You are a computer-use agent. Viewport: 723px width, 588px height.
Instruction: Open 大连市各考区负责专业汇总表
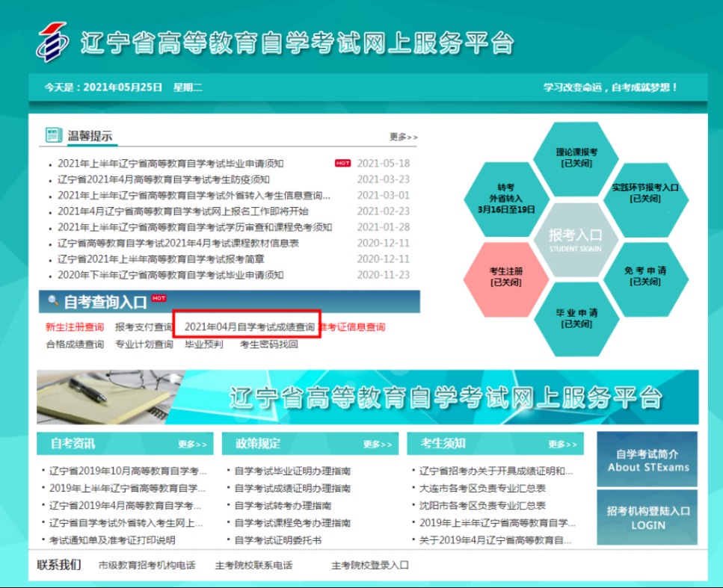coord(482,488)
